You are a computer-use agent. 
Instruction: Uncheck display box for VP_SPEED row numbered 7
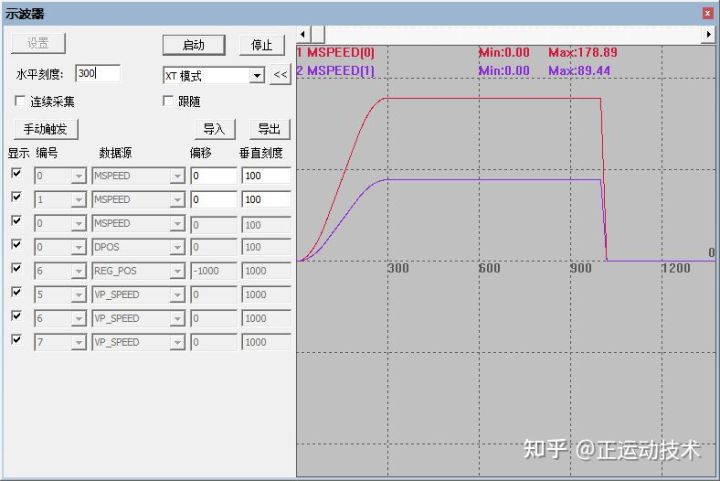pos(16,340)
